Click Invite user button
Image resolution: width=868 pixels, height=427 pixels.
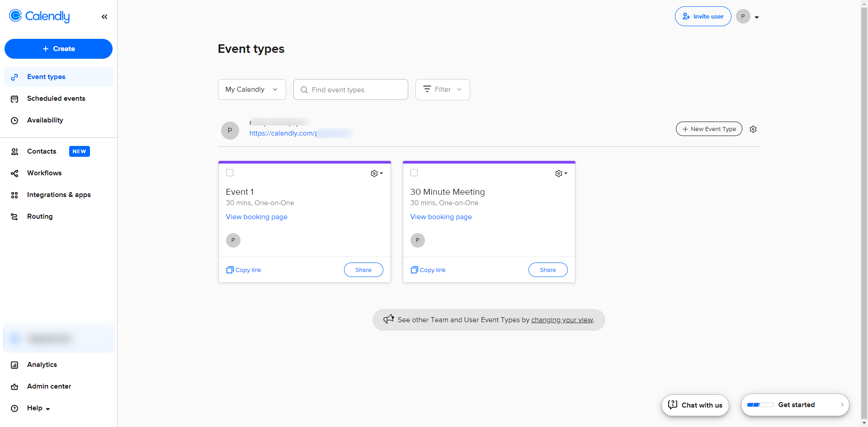[x=703, y=16]
